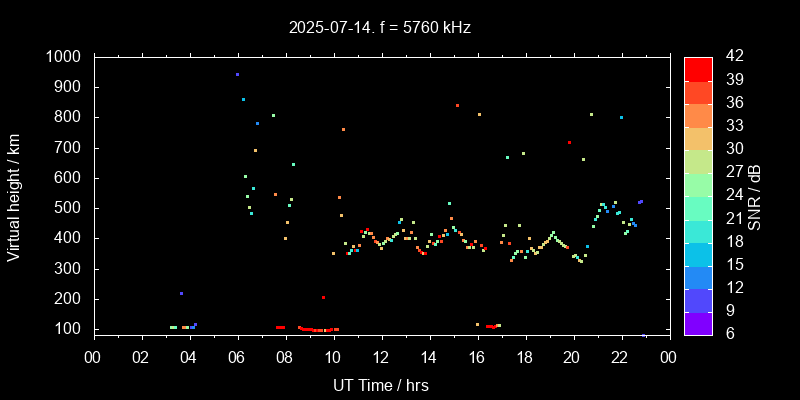Select the orange 33–36 dB colorbar band

pos(698,114)
